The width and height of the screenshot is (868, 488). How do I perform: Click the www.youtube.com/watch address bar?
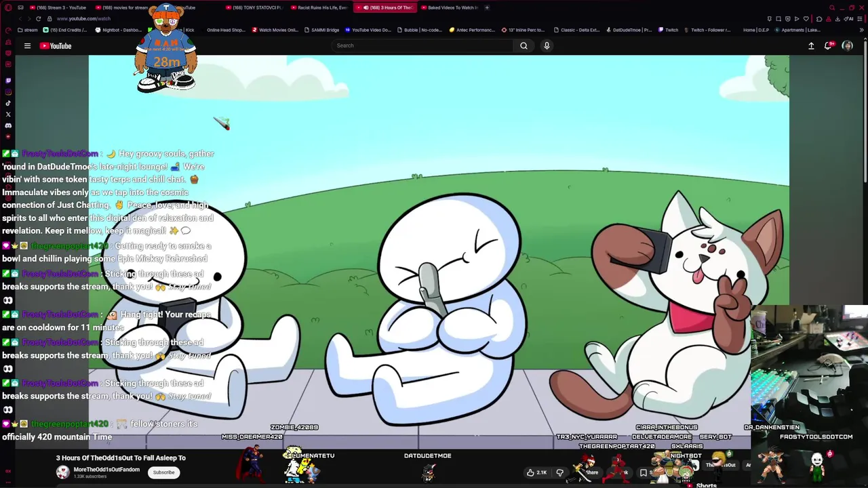[x=83, y=18]
